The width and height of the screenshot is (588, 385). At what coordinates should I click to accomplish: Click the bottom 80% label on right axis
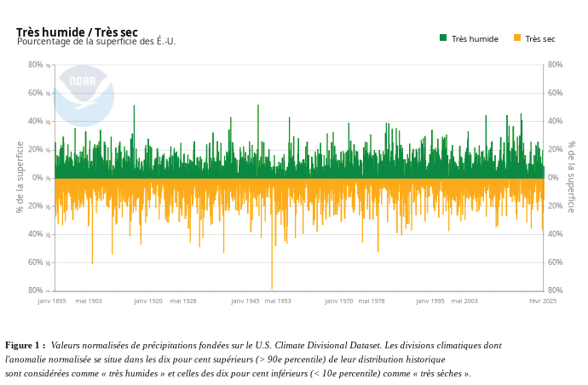(555, 290)
